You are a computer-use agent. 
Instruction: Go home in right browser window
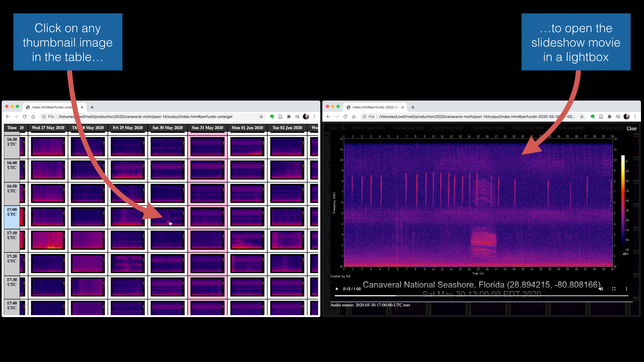[x=354, y=117]
